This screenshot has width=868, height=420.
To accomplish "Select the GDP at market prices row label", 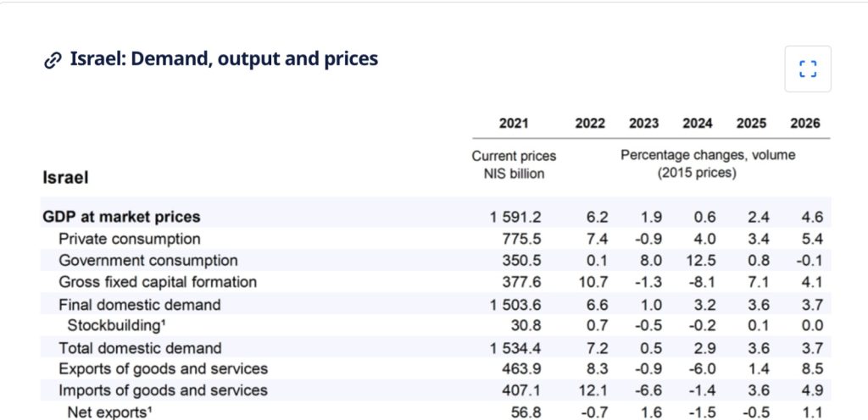I will (x=121, y=217).
